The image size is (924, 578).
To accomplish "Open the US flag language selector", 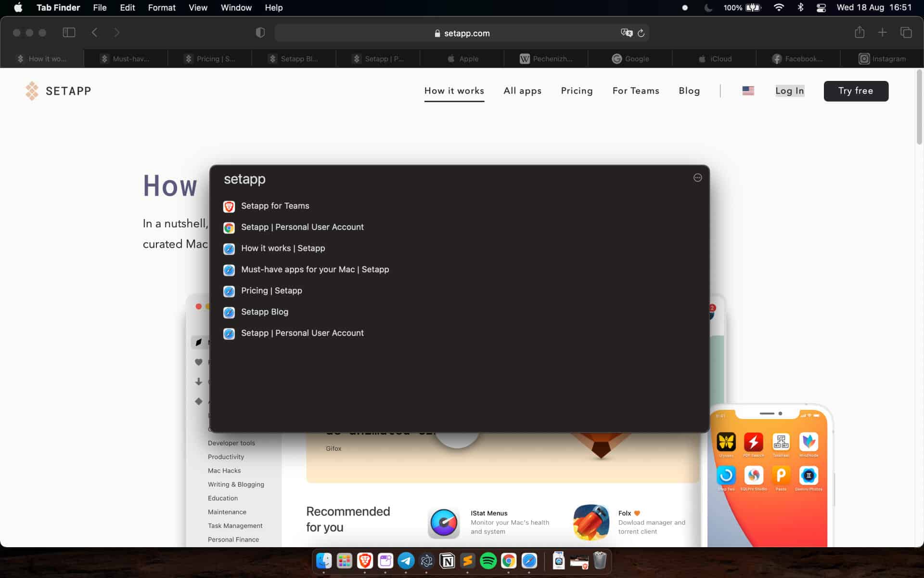I will pos(748,90).
